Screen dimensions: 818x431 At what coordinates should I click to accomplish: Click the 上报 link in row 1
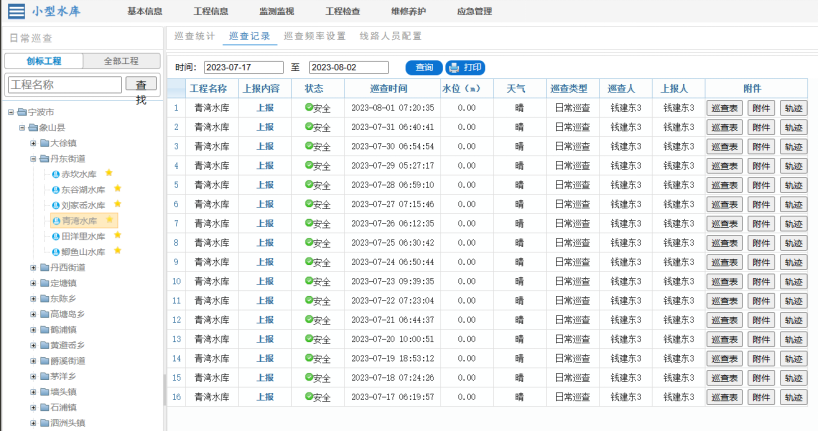coord(265,108)
